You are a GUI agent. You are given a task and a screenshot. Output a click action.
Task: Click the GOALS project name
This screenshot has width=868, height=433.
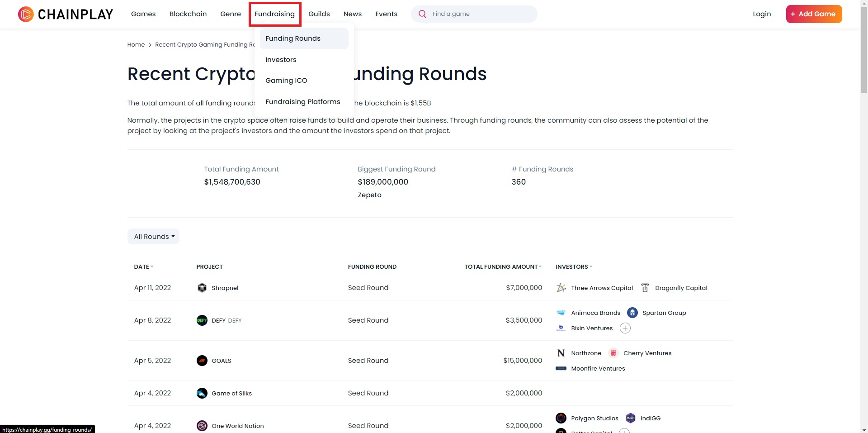click(222, 361)
